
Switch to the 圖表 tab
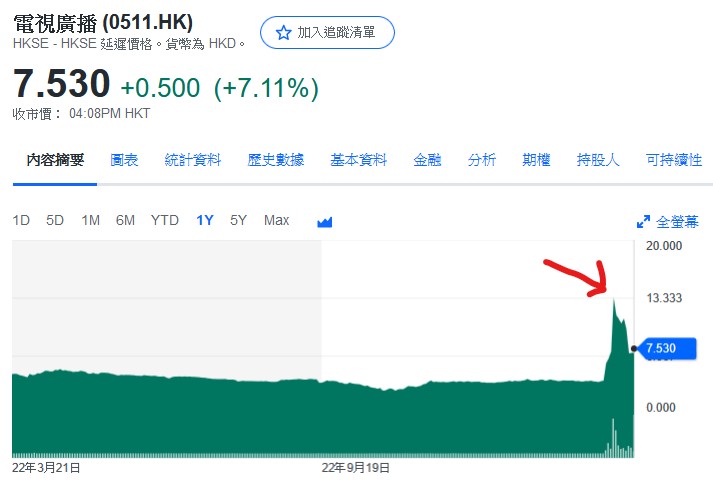[125, 160]
